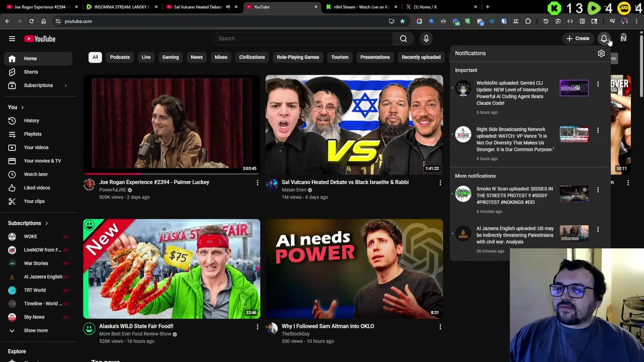This screenshot has width=644, height=362.
Task: Click the YouTube search field
Action: (x=303, y=39)
